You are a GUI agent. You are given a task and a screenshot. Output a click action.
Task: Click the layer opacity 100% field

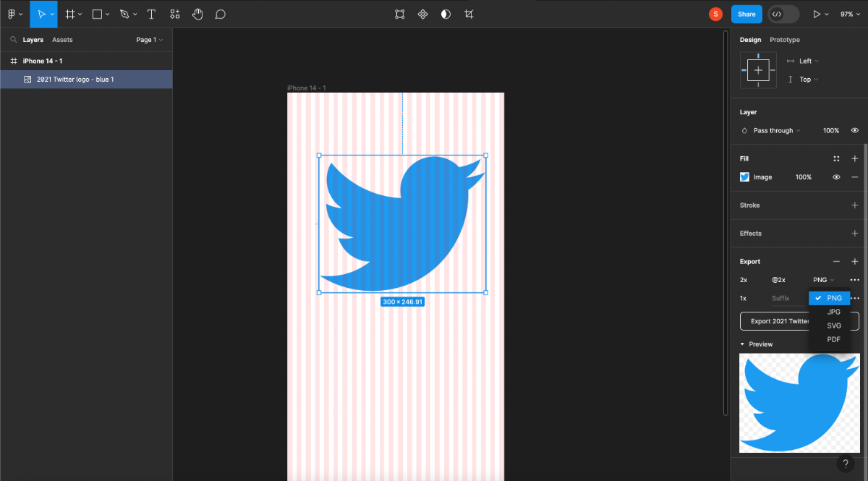(x=830, y=131)
